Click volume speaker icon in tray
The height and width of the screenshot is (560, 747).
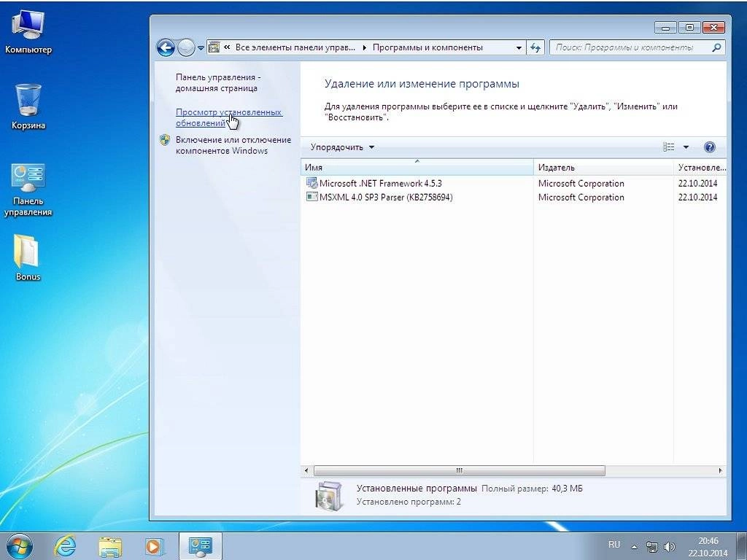click(x=670, y=547)
